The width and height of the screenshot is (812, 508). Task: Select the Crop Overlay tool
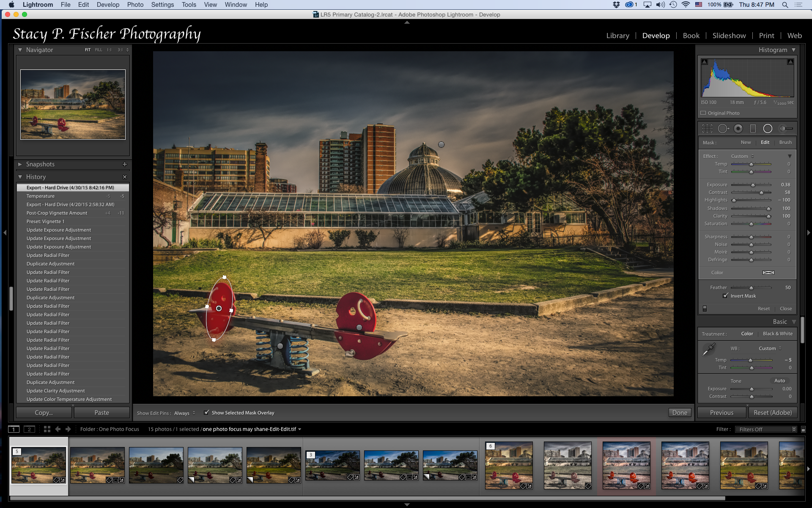point(707,128)
